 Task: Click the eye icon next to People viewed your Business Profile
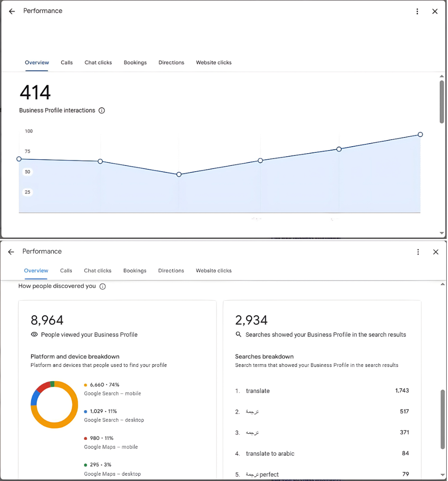(34, 335)
